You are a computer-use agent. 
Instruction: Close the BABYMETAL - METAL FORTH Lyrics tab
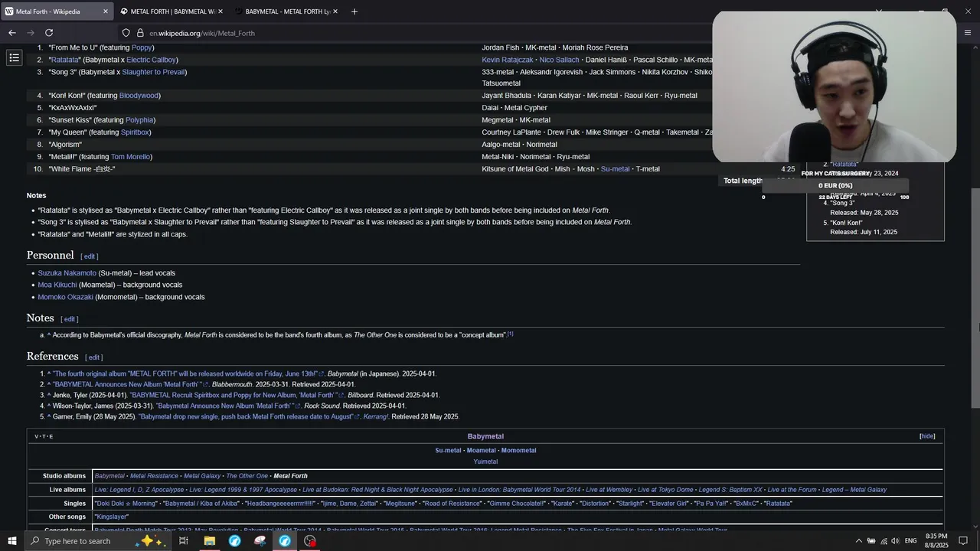[335, 11]
